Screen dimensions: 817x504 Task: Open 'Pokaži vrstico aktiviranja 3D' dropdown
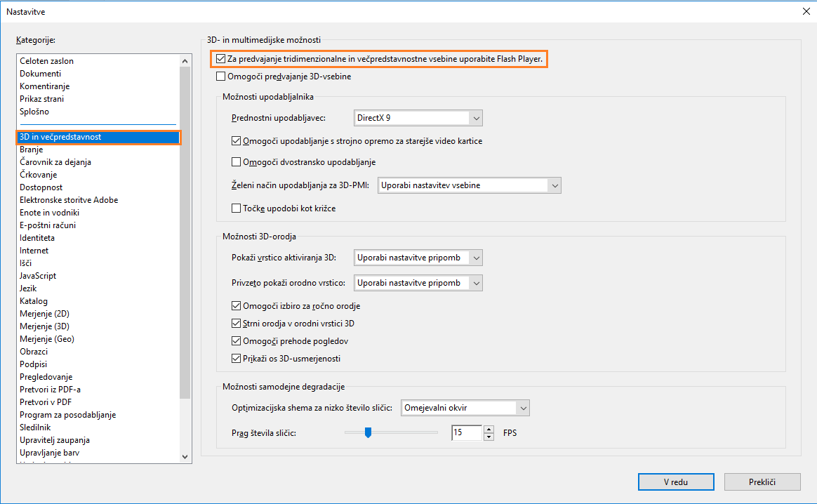[418, 258]
